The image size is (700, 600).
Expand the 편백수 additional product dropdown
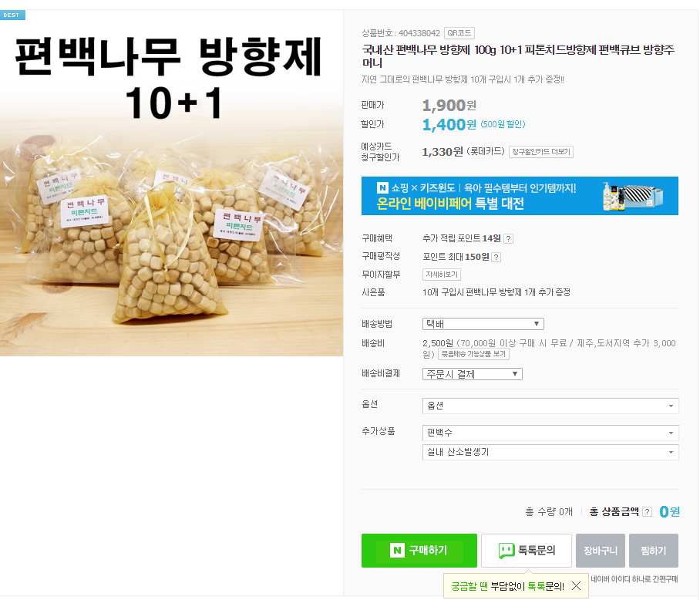pos(550,433)
